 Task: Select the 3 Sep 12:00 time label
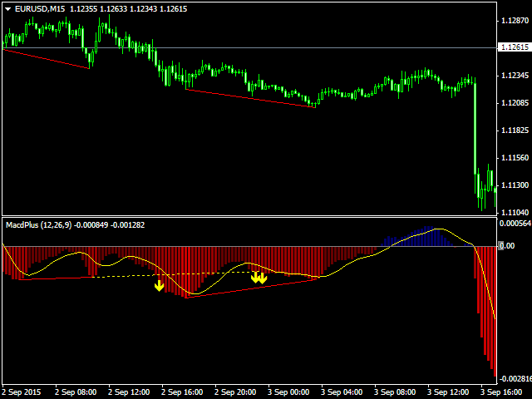448,392
